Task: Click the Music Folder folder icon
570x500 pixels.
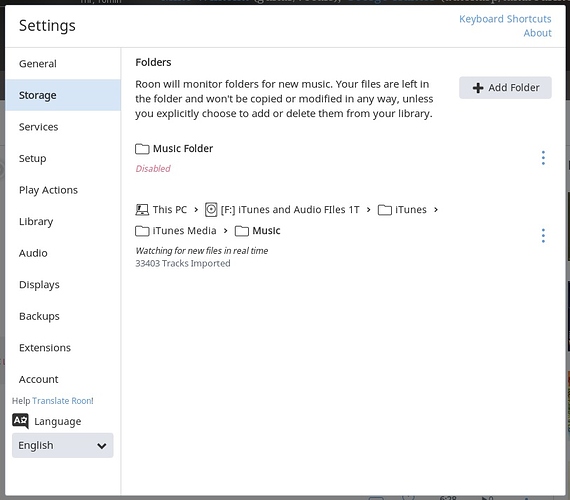Action: coord(142,149)
